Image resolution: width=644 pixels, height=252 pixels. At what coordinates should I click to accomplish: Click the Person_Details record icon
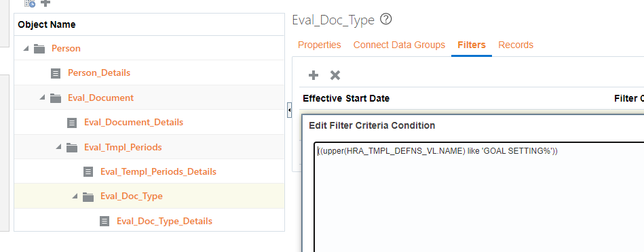point(56,73)
